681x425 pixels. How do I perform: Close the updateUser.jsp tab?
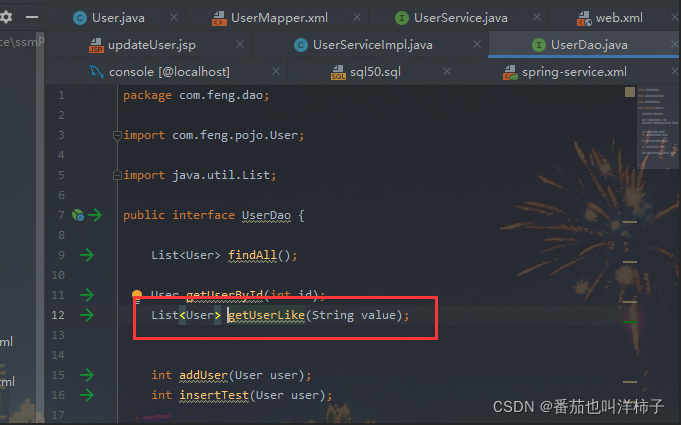pyautogui.click(x=240, y=44)
